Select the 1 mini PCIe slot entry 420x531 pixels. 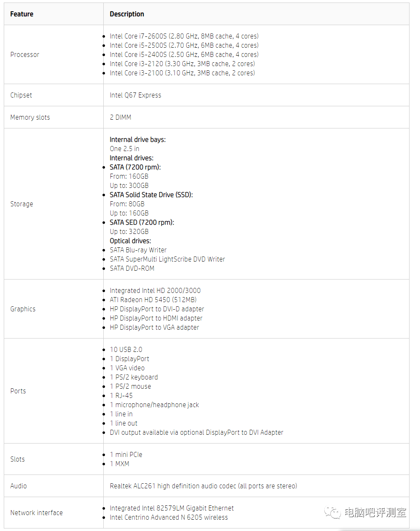point(126,454)
